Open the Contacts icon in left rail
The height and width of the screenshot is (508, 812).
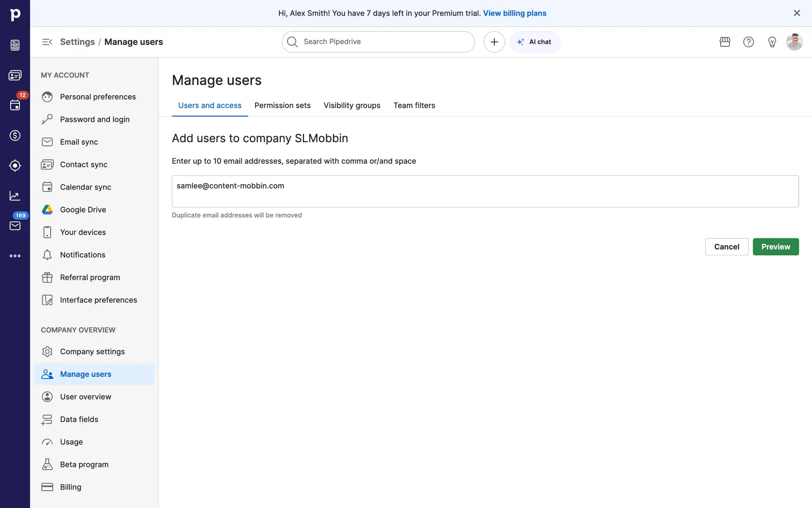[15, 75]
